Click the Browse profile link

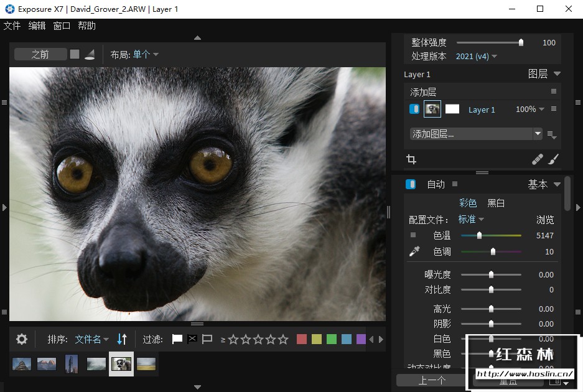pyautogui.click(x=545, y=220)
